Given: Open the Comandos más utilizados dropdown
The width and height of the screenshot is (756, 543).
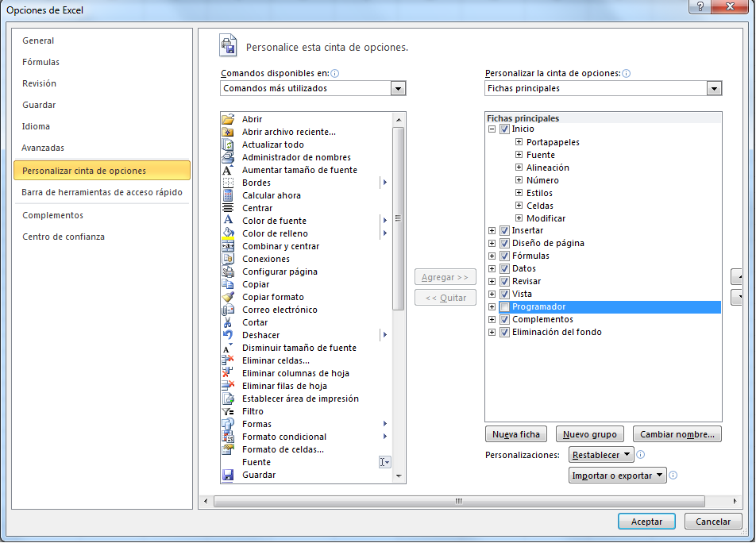Looking at the screenshot, I should point(398,89).
